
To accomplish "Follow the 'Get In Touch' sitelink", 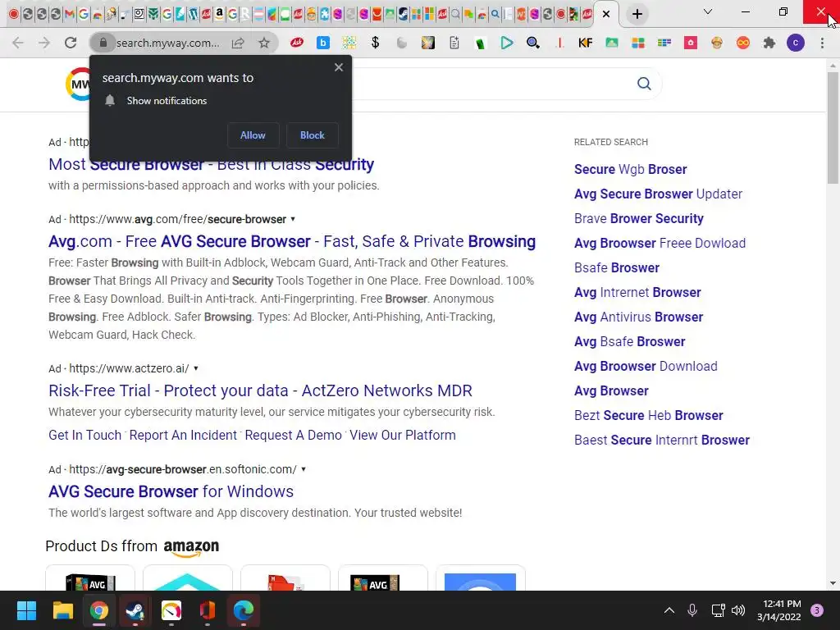I will [x=84, y=435].
